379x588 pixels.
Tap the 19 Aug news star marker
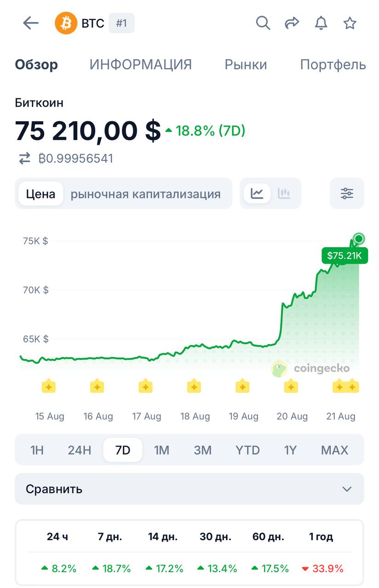click(x=242, y=386)
